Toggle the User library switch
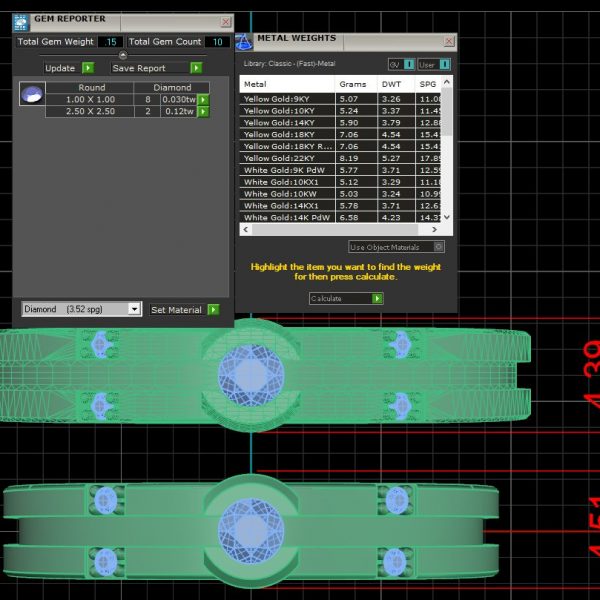 point(444,64)
